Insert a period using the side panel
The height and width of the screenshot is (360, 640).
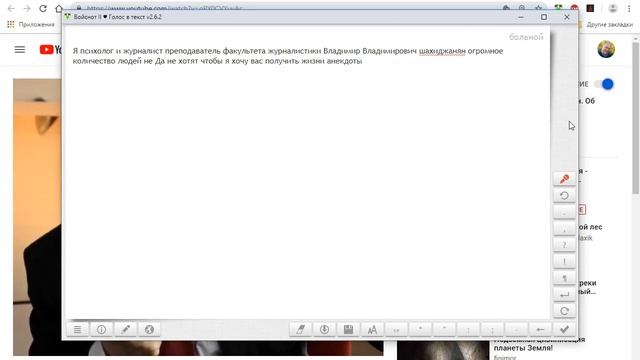pos(564,212)
